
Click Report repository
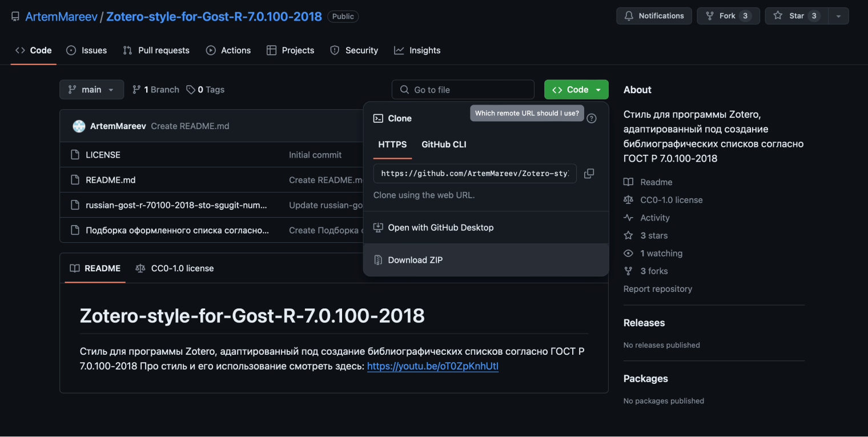(658, 289)
